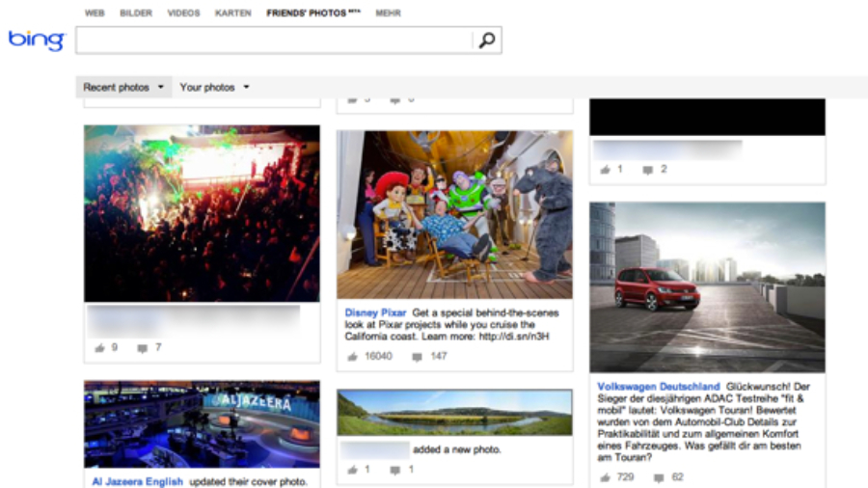The image size is (868, 488).
Task: Switch to the VIDEOS tab
Action: [x=183, y=13]
